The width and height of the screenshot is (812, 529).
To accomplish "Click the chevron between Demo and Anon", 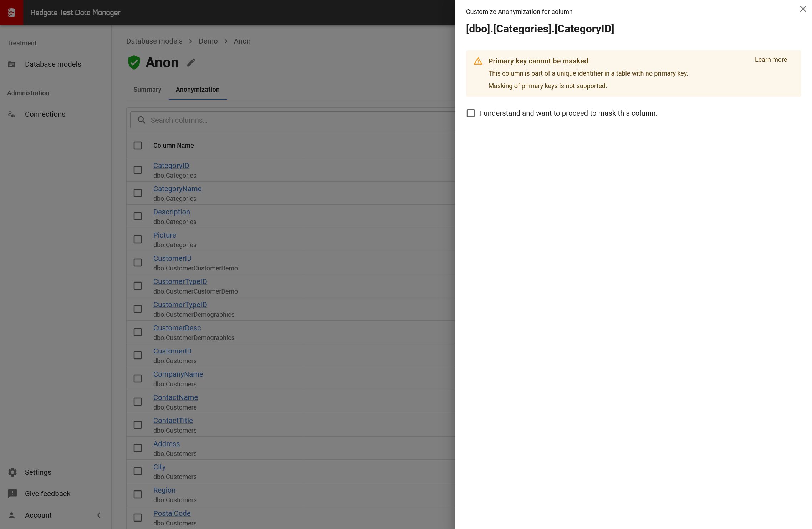I will [x=226, y=41].
